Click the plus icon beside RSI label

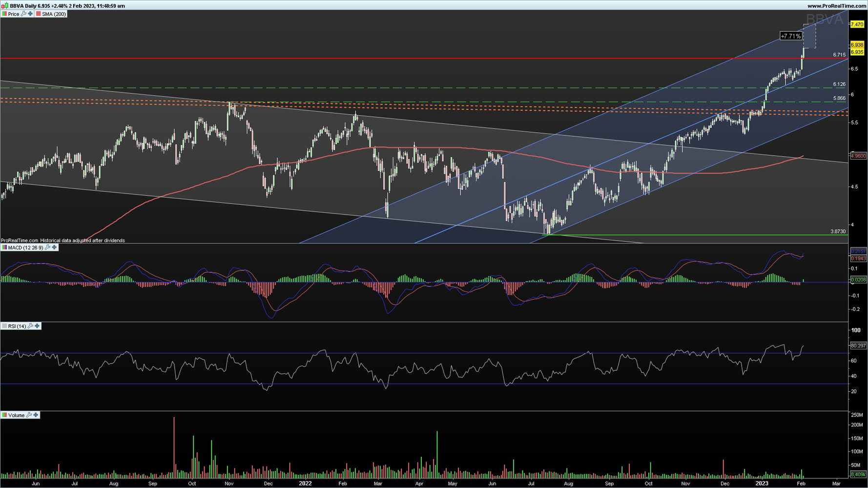37,326
